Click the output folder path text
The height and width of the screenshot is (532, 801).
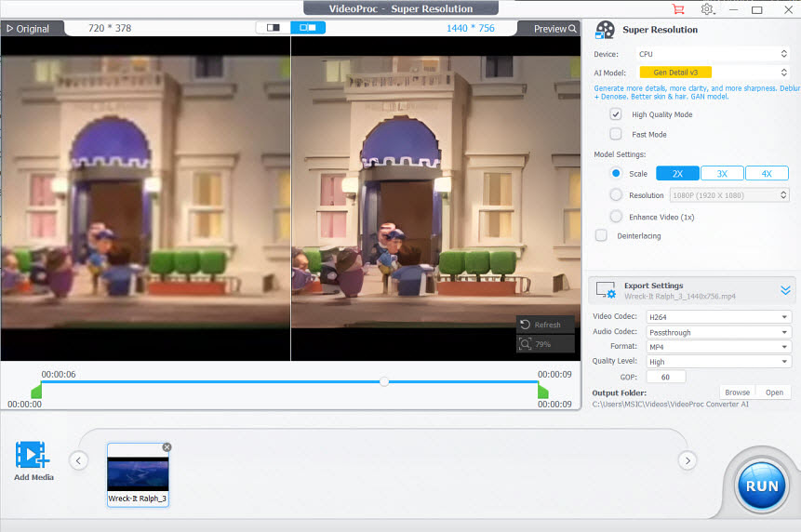(x=670, y=405)
